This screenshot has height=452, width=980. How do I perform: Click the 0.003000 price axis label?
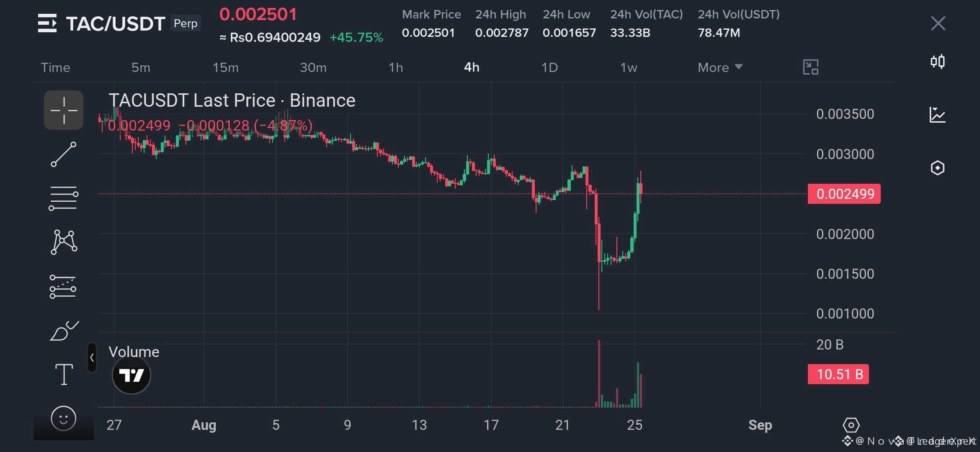point(845,154)
